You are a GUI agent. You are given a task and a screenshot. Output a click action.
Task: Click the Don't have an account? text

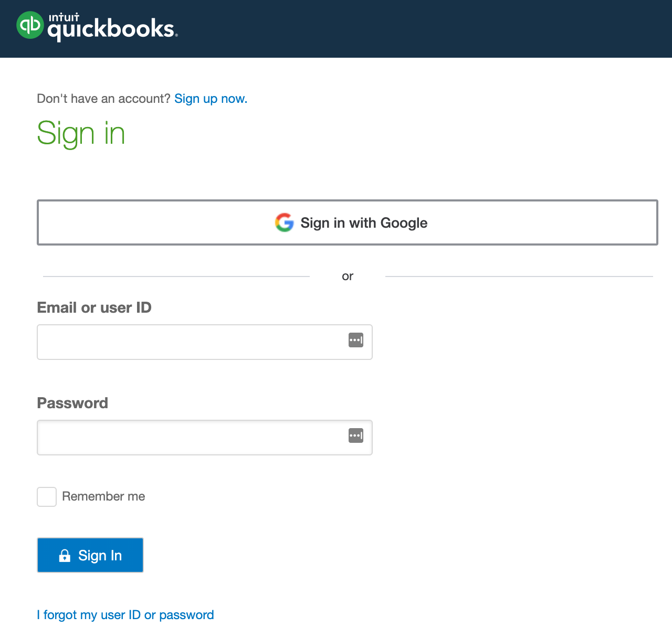104,99
